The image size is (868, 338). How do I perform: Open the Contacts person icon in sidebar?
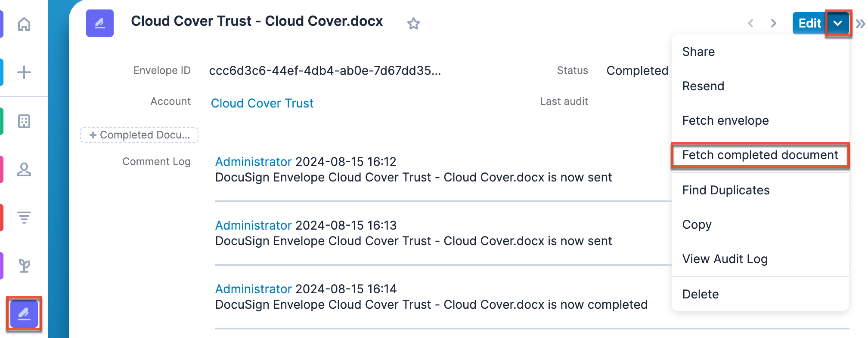pyautogui.click(x=24, y=169)
